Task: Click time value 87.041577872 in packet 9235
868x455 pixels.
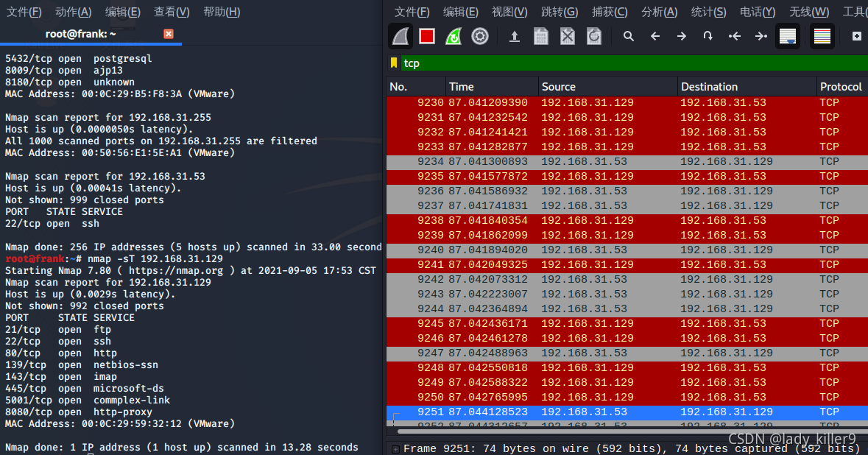Action: pyautogui.click(x=487, y=177)
